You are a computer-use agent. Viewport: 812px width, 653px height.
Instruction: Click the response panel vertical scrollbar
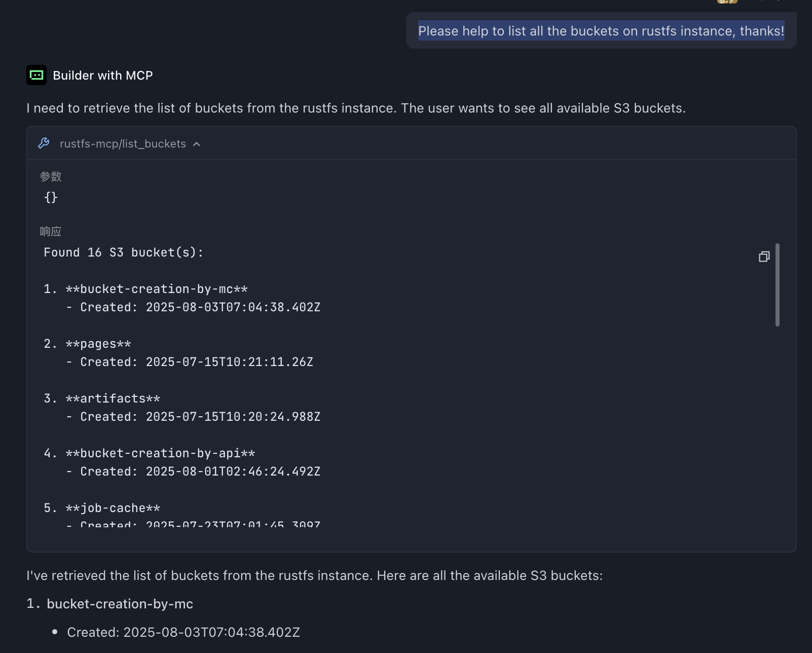(x=778, y=285)
